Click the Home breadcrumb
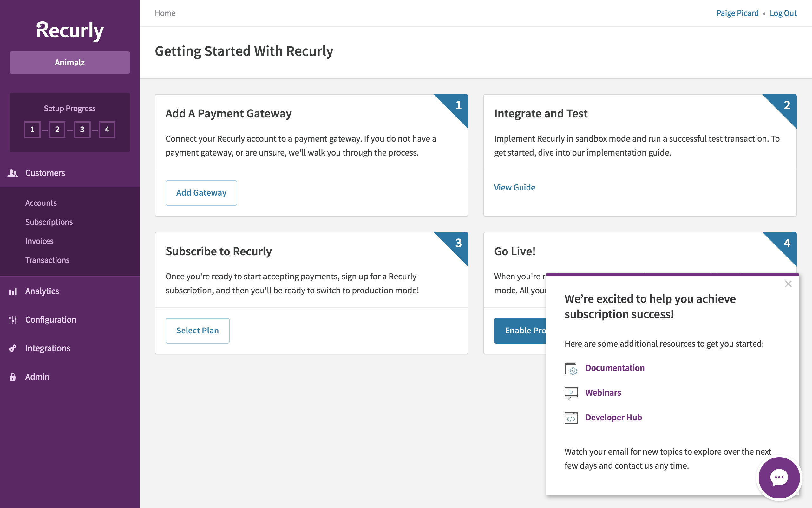Screen dimensions: 812x508 coord(165,13)
